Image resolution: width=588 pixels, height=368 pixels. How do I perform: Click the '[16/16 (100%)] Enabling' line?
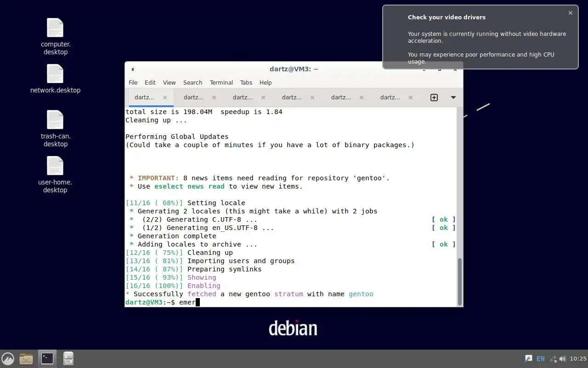click(x=173, y=286)
